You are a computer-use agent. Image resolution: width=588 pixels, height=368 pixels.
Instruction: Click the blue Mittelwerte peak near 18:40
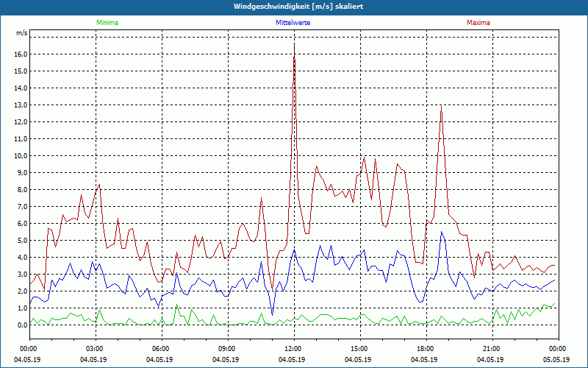coord(442,232)
